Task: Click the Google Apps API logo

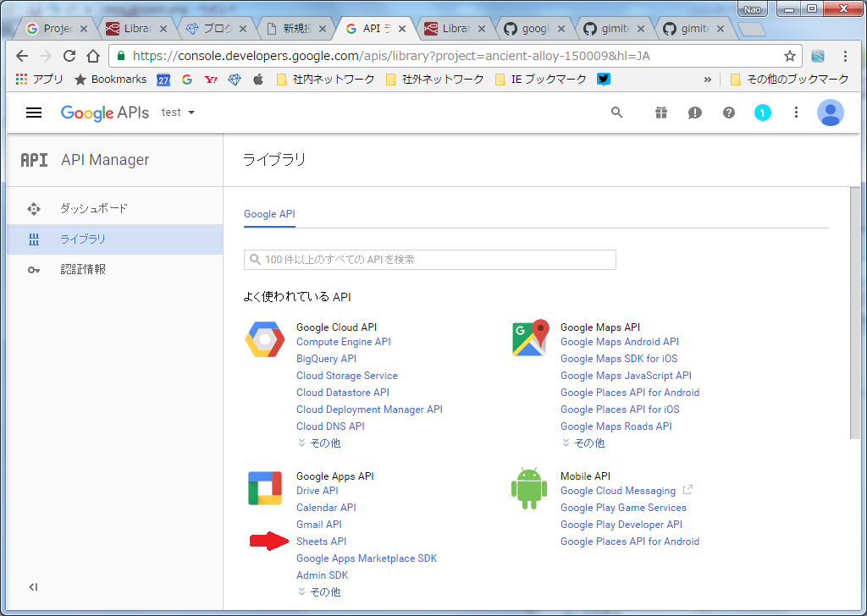Action: (265, 488)
